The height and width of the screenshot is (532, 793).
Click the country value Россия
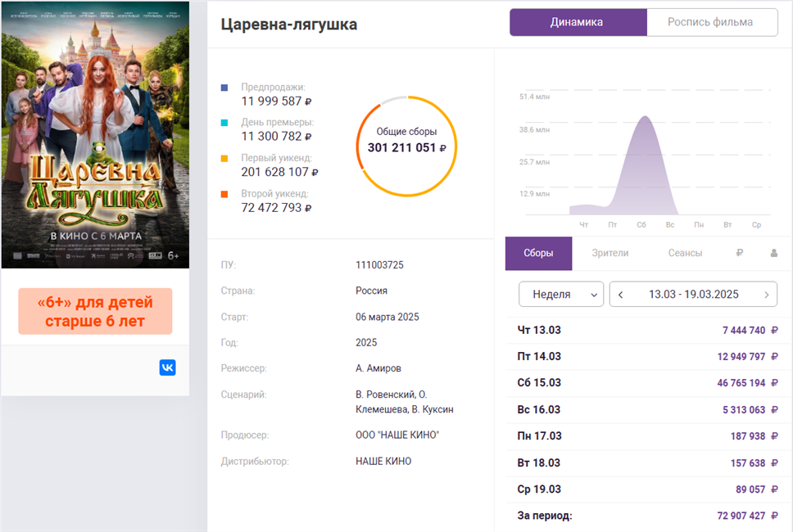(x=371, y=291)
